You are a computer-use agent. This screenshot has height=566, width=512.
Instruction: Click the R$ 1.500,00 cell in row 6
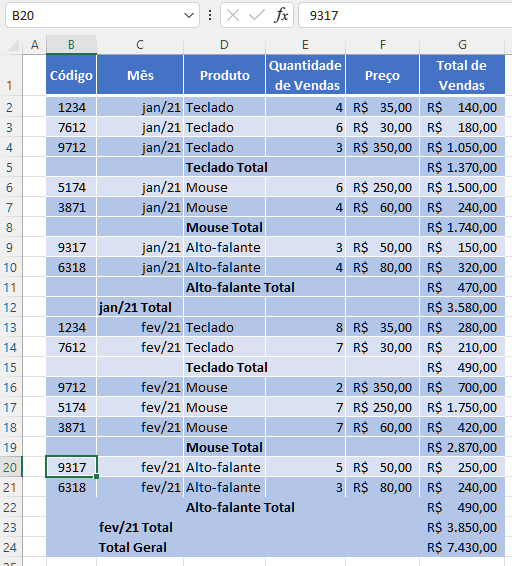tap(462, 188)
